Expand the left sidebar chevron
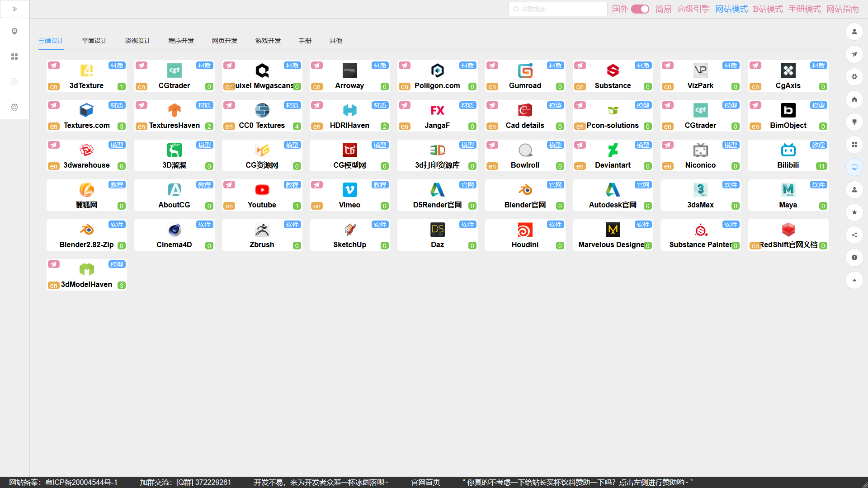Screen dimensions: 868x488 click(x=14, y=9)
